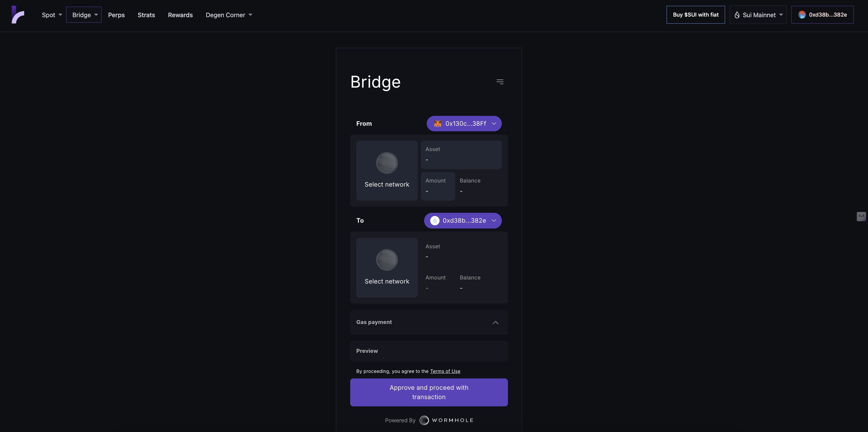Click the To network placeholder circle icon

click(387, 260)
